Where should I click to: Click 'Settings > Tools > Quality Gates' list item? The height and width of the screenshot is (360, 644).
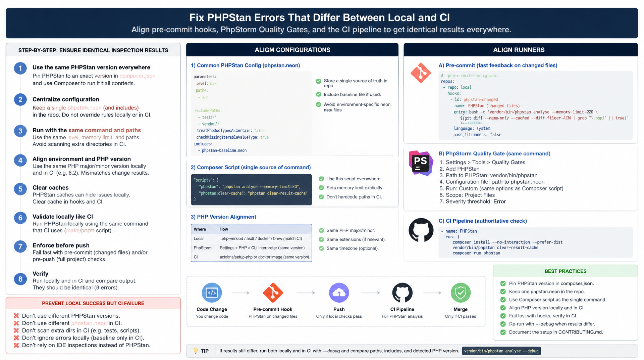click(x=482, y=162)
